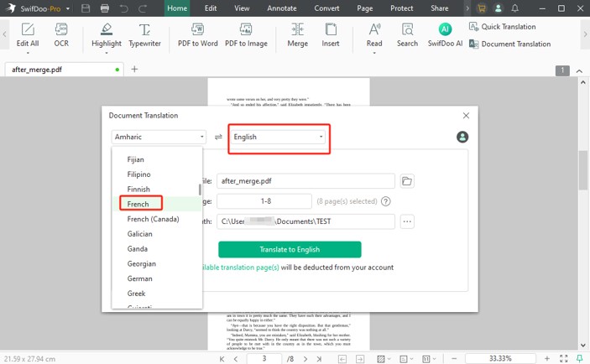Go to last page icon
Image resolution: width=590 pixels, height=364 pixels.
pos(319,359)
